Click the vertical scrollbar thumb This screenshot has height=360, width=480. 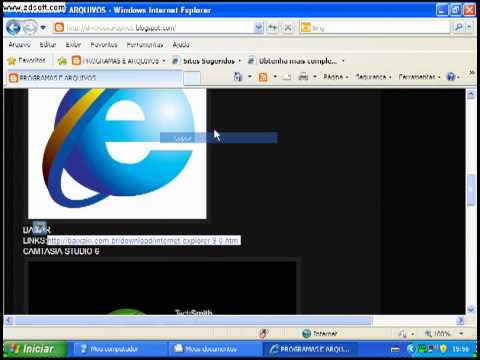[471, 189]
